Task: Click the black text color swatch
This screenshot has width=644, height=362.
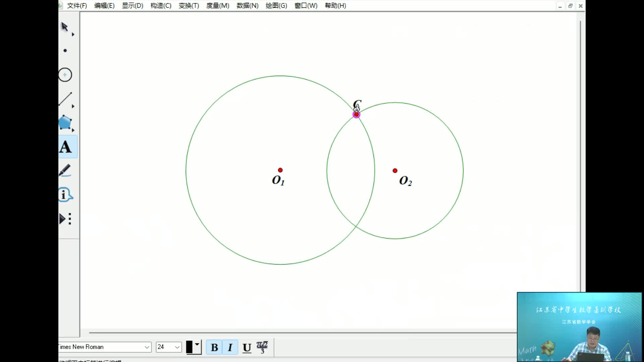Action: pos(190,347)
